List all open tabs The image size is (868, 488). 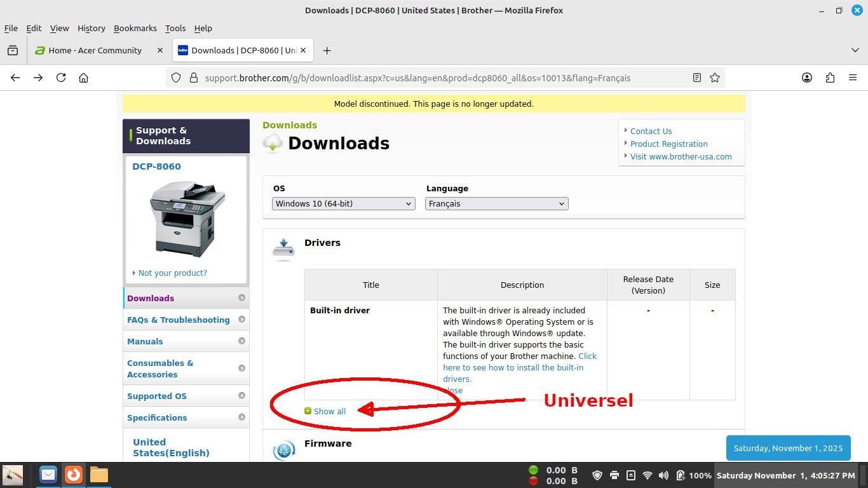[x=855, y=50]
